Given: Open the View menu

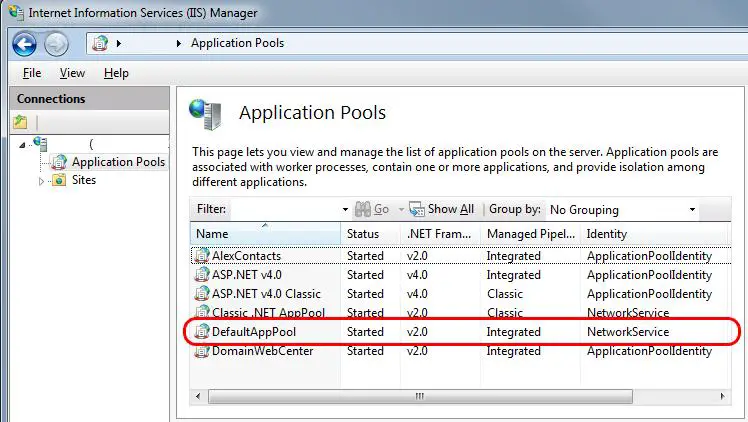Looking at the screenshot, I should pos(72,73).
